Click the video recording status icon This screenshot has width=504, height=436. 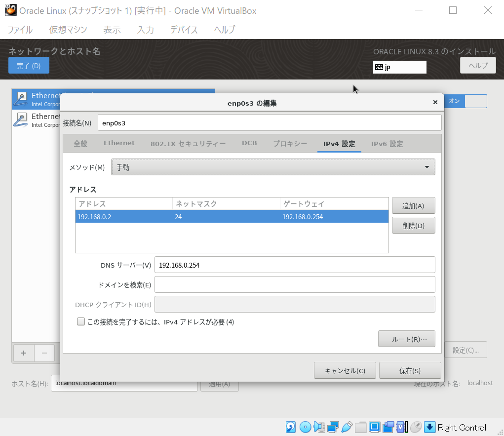tap(388, 427)
